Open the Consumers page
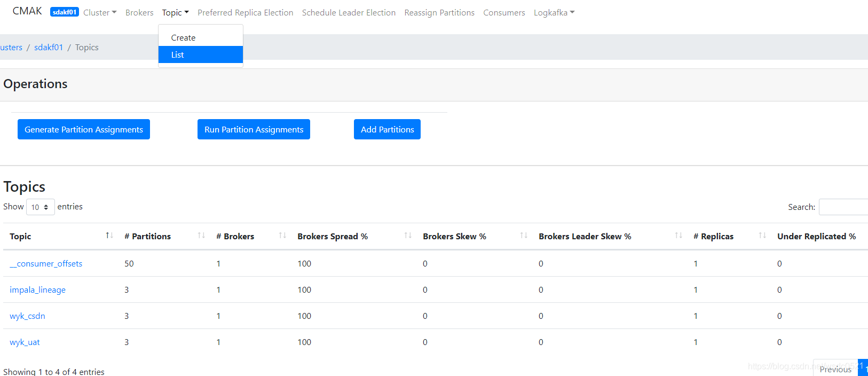 (504, 12)
